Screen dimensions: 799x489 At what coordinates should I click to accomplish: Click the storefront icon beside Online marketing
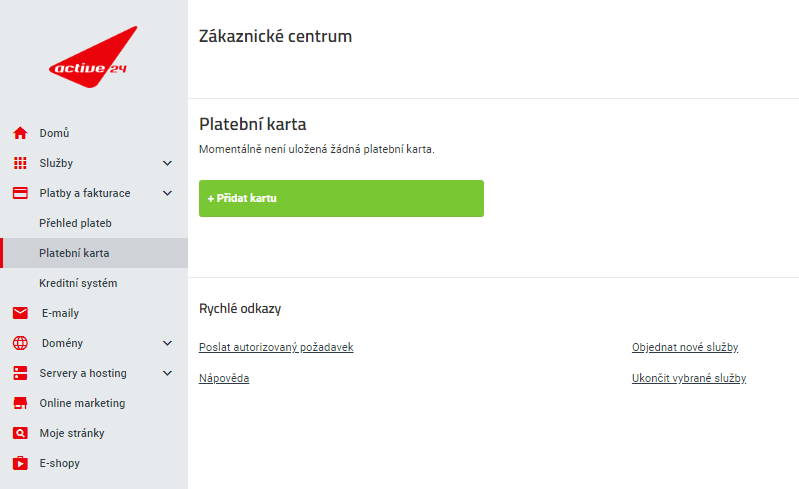pyautogui.click(x=20, y=403)
